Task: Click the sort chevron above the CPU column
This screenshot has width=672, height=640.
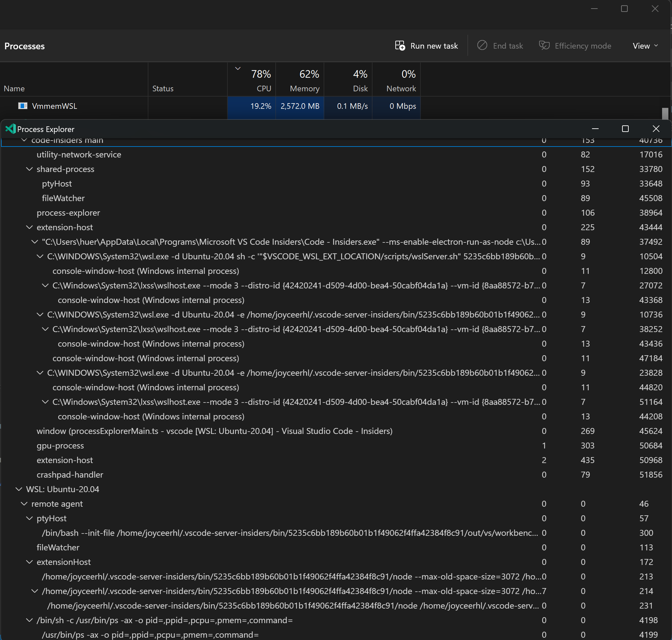Action: point(238,68)
